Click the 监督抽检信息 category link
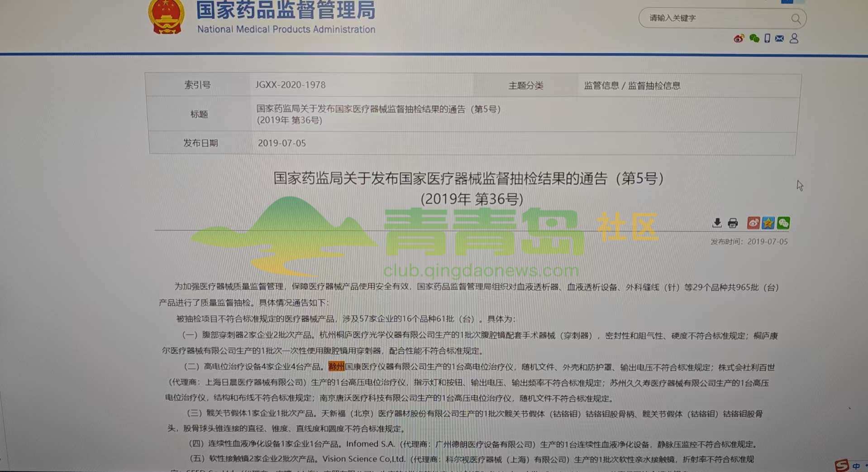The image size is (868, 472). tap(654, 86)
